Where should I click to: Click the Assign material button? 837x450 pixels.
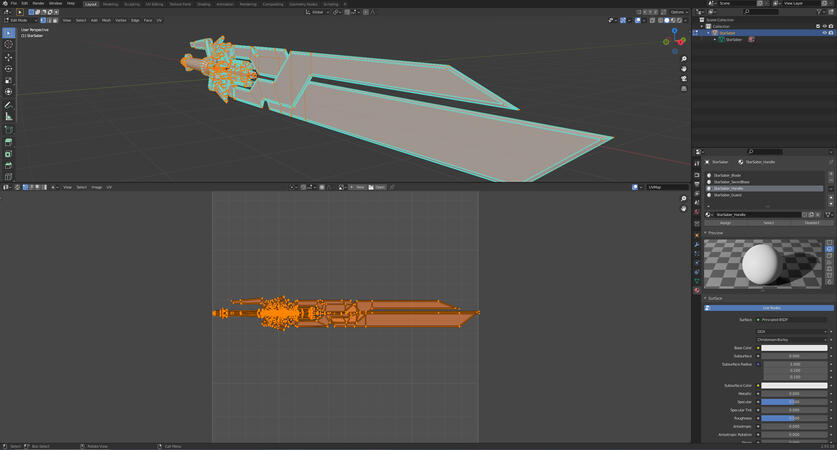point(725,223)
